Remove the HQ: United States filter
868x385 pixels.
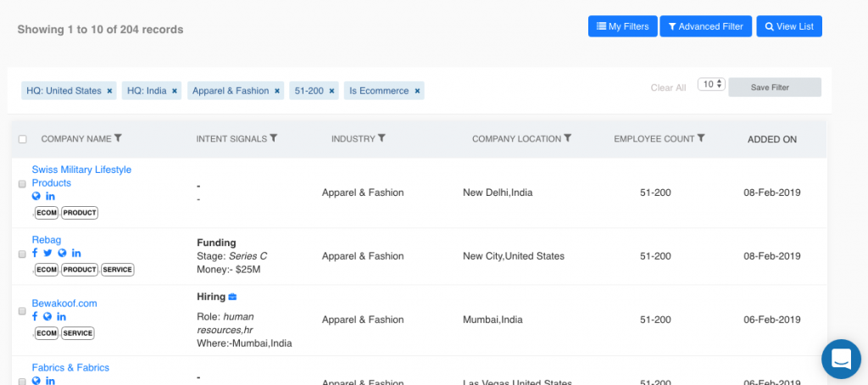(109, 91)
